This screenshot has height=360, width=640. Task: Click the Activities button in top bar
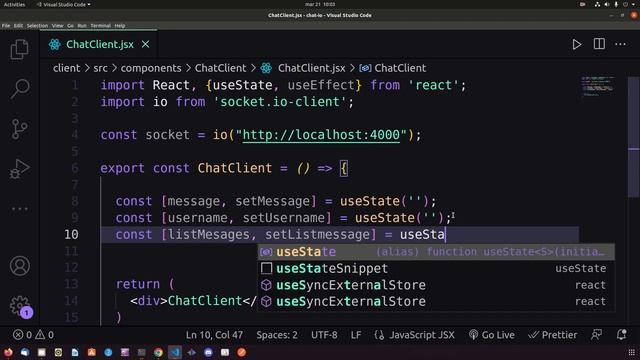(14, 4)
